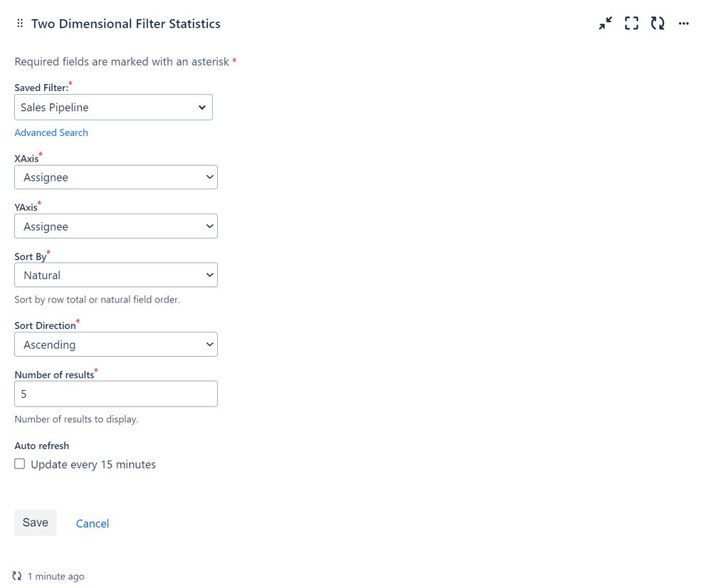This screenshot has height=588, width=711.
Task: Expand gadget to fullscreen view
Action: [631, 23]
